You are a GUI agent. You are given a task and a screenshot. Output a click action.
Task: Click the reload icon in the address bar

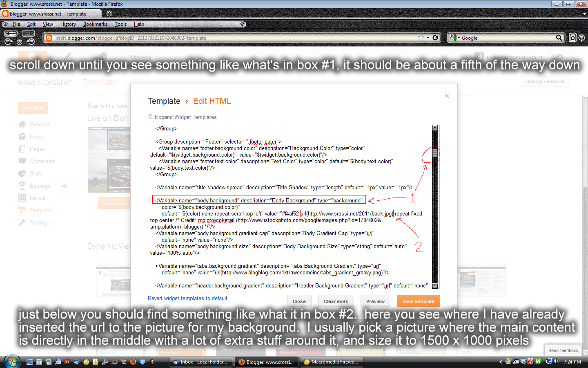[435, 38]
